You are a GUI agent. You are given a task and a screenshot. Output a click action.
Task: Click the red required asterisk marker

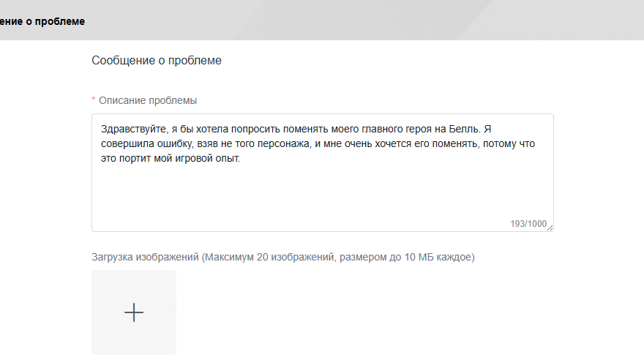(x=94, y=101)
